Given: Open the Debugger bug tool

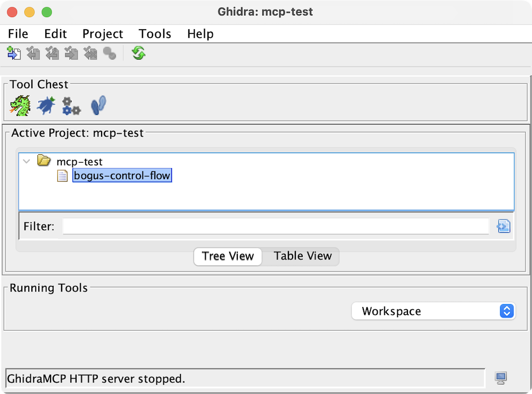Looking at the screenshot, I should pos(46,105).
